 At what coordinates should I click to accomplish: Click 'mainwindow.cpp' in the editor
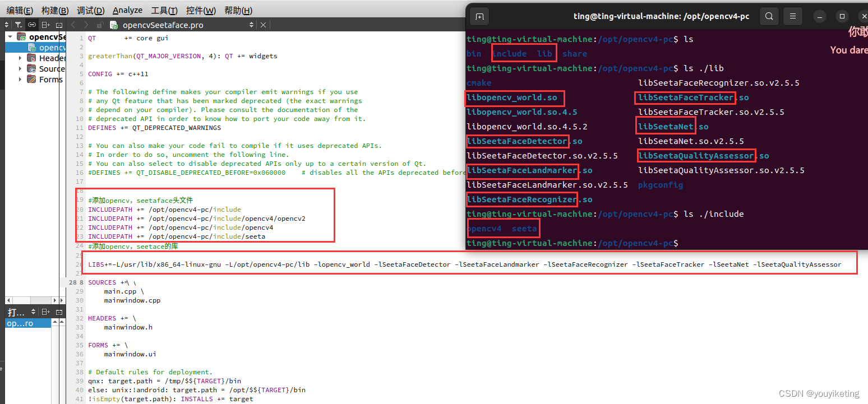pyautogui.click(x=132, y=300)
